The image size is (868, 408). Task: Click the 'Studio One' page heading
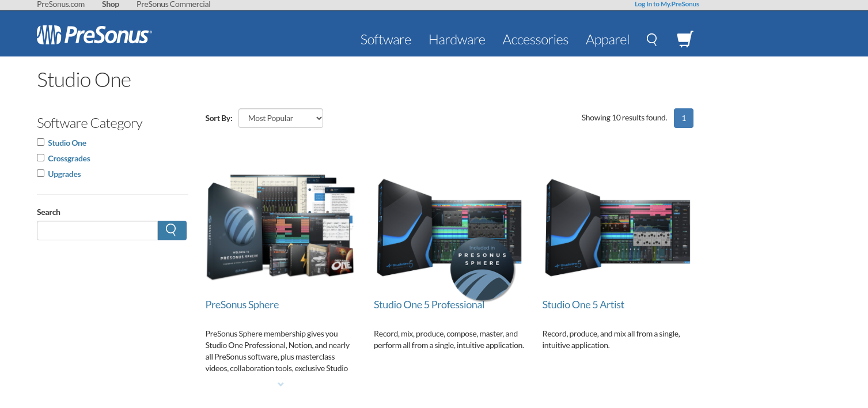pos(84,80)
